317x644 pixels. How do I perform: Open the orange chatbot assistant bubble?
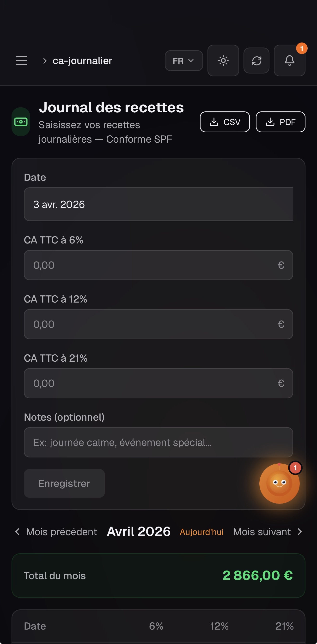(x=279, y=483)
